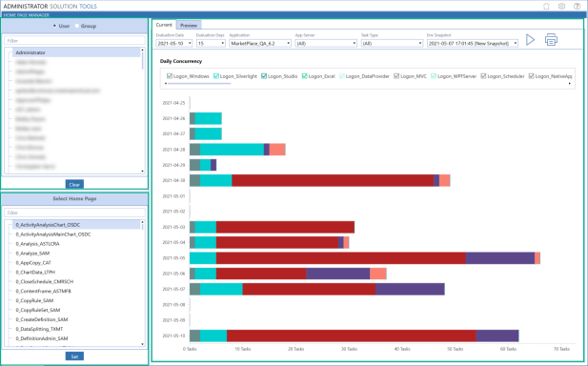Select 0_Analyze_SAM home page
This screenshot has width=588, height=366.
pos(32,254)
